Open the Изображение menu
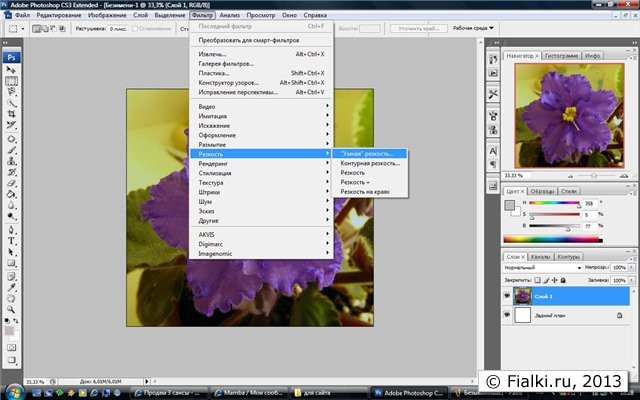 (107, 15)
